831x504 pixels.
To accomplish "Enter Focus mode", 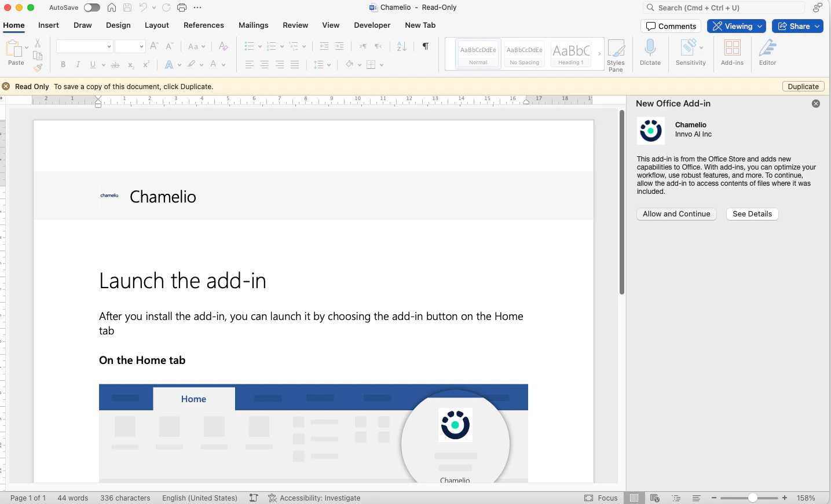I will pos(601,498).
